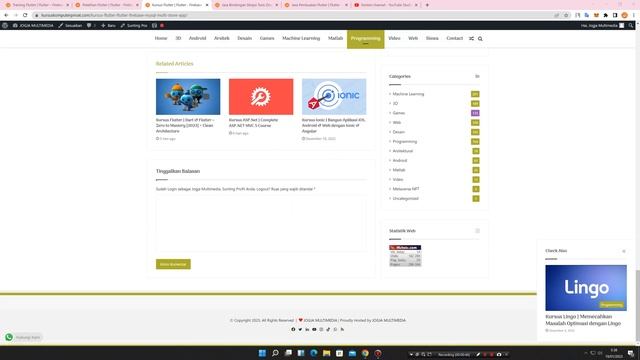This screenshot has height=360, width=640.
Task: Collapse the Categories widget
Action: click(477, 76)
